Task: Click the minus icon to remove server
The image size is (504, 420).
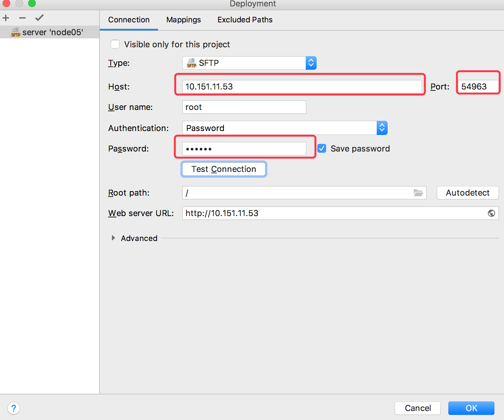Action: pyautogui.click(x=22, y=18)
